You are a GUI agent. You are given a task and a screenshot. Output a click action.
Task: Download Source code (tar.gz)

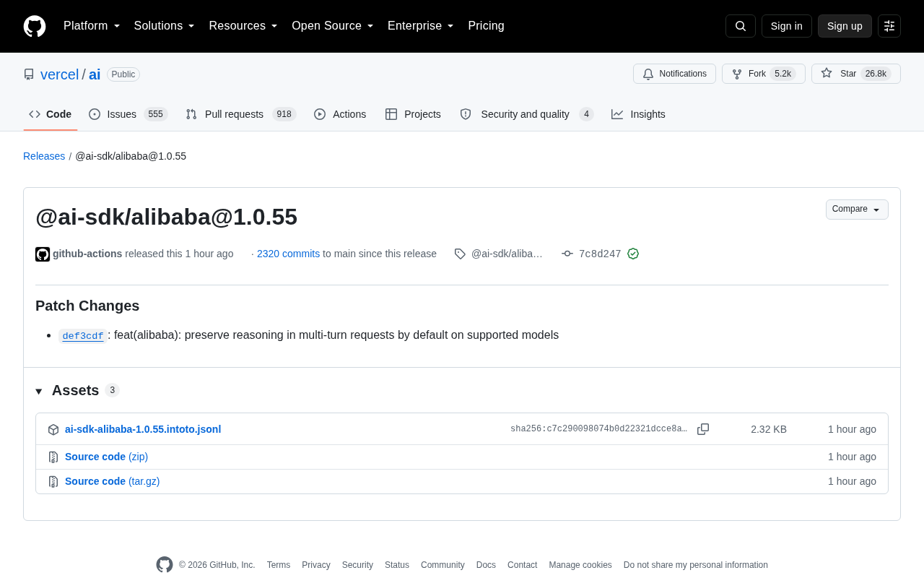112,481
